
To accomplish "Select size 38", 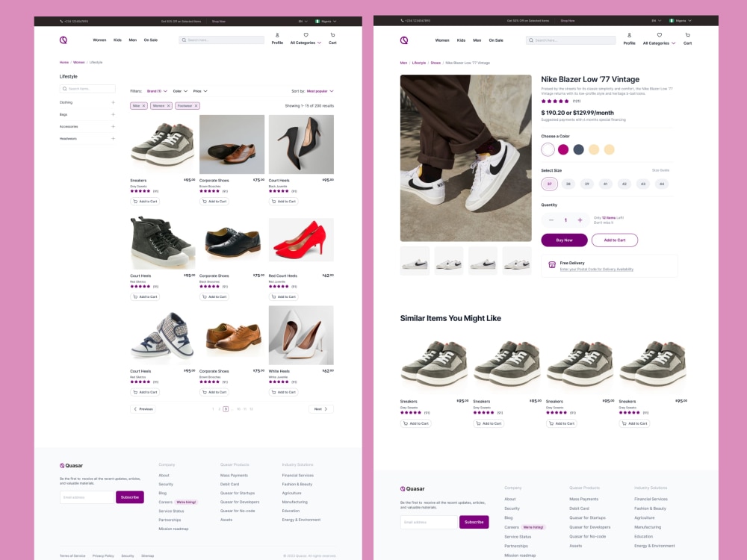I will tap(568, 184).
